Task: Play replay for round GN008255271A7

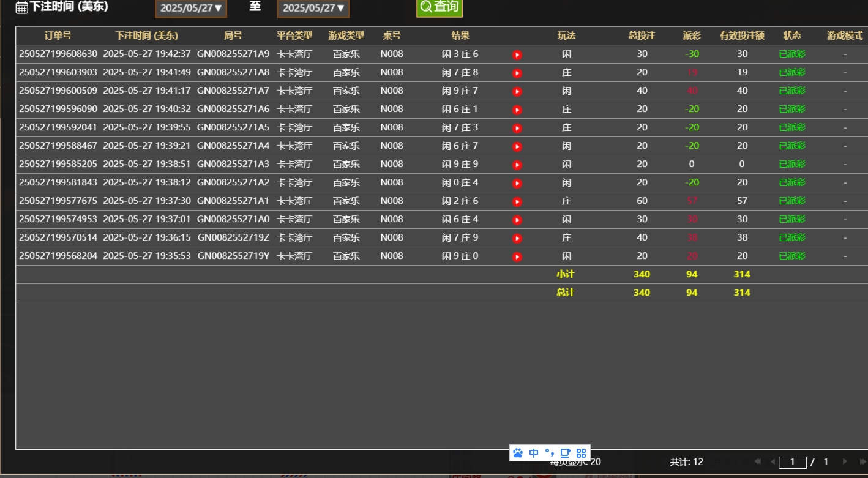Action: click(517, 91)
